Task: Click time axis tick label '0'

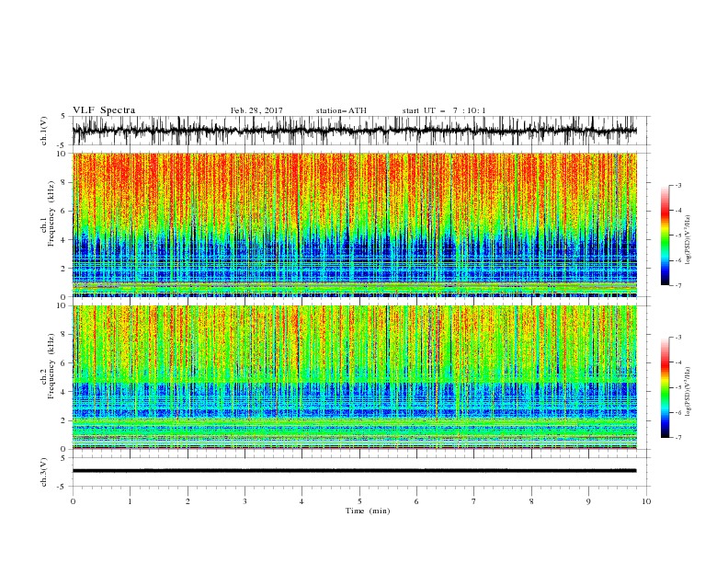Action: 73,501
